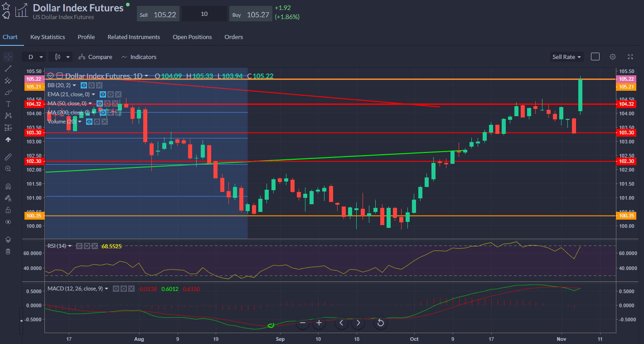Image resolution: width=644 pixels, height=344 pixels.
Task: Open the Compare instruments button
Action: (95, 57)
